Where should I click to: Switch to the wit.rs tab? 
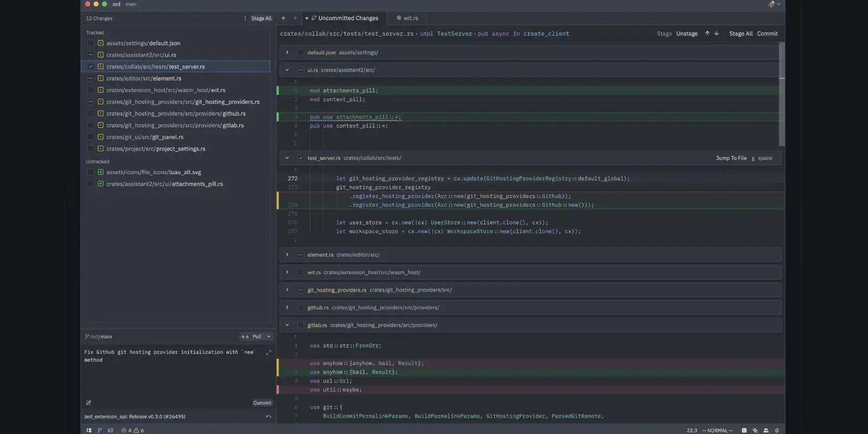tap(408, 18)
